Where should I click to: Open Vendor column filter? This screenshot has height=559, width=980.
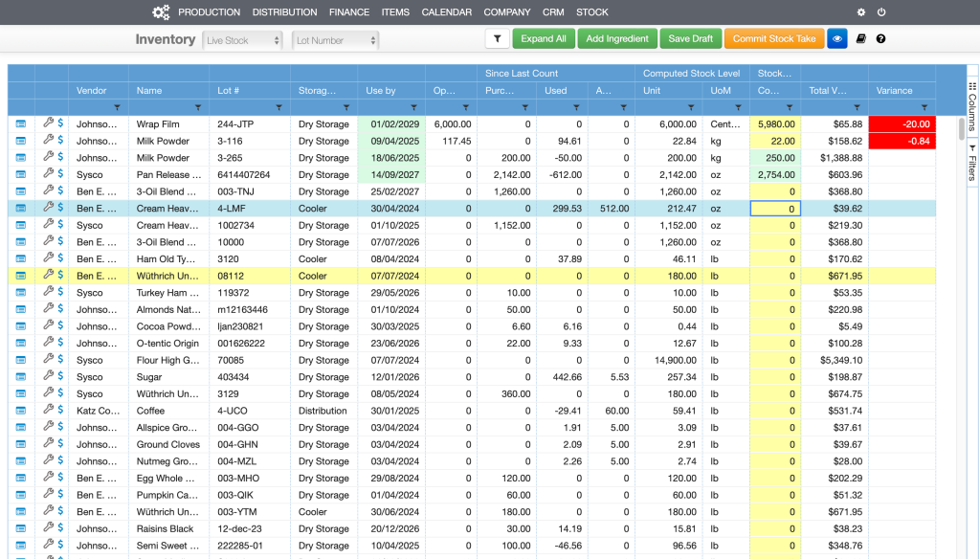[x=117, y=107]
